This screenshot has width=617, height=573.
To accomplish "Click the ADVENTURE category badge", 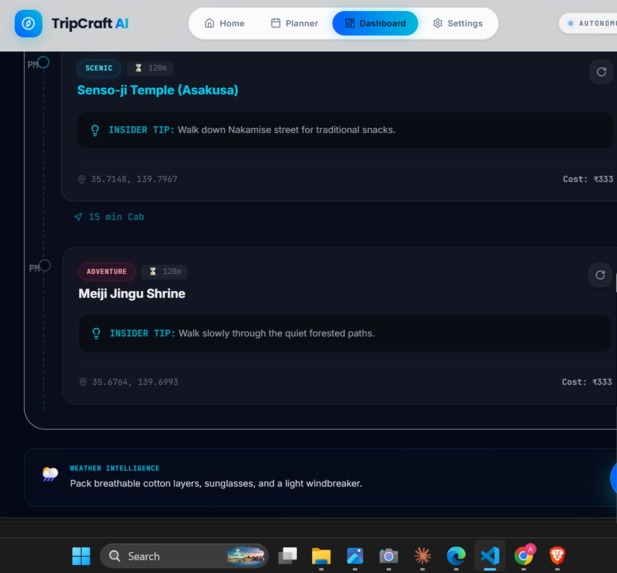I will point(107,272).
